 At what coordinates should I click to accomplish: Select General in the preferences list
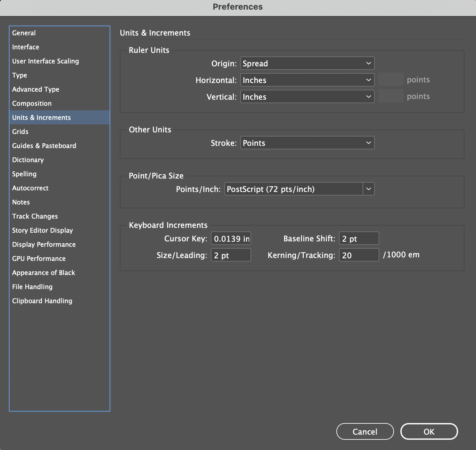[24, 33]
